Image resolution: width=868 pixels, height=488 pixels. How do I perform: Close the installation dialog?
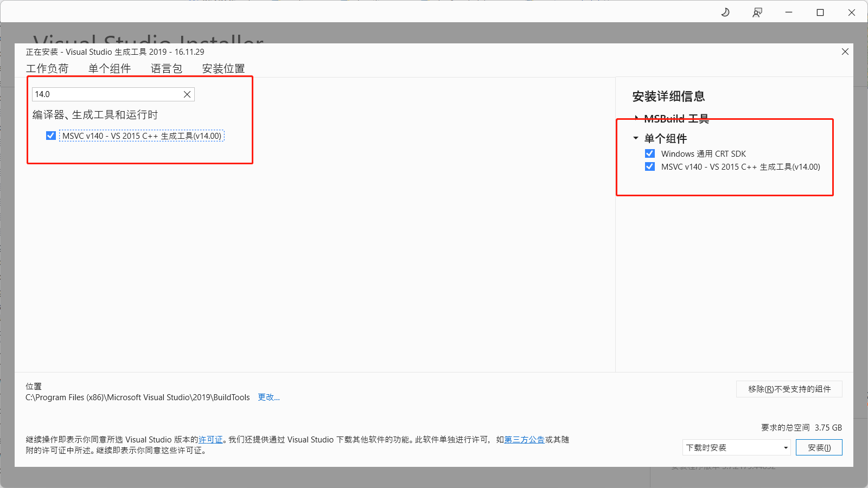[845, 52]
